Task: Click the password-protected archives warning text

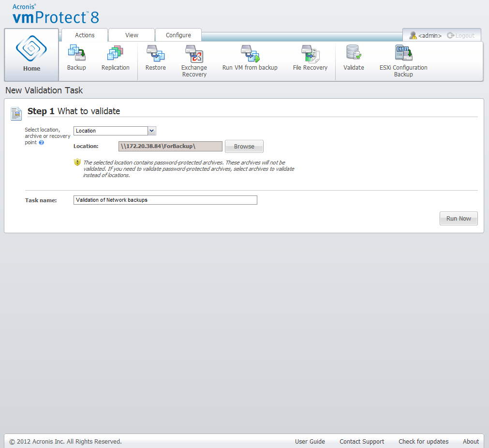Action: pyautogui.click(x=188, y=169)
